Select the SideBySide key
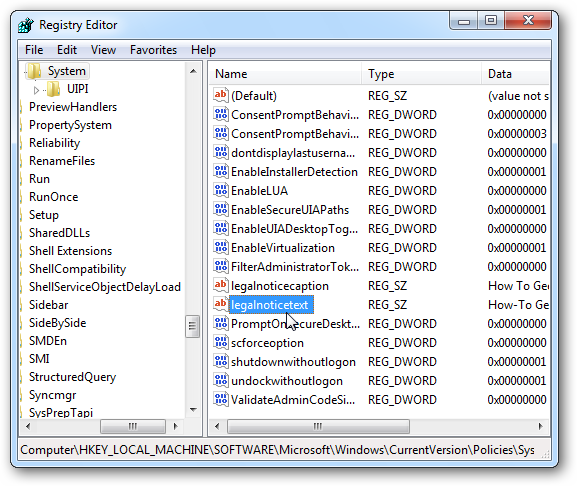Screen dimensions: 577x486 57,323
